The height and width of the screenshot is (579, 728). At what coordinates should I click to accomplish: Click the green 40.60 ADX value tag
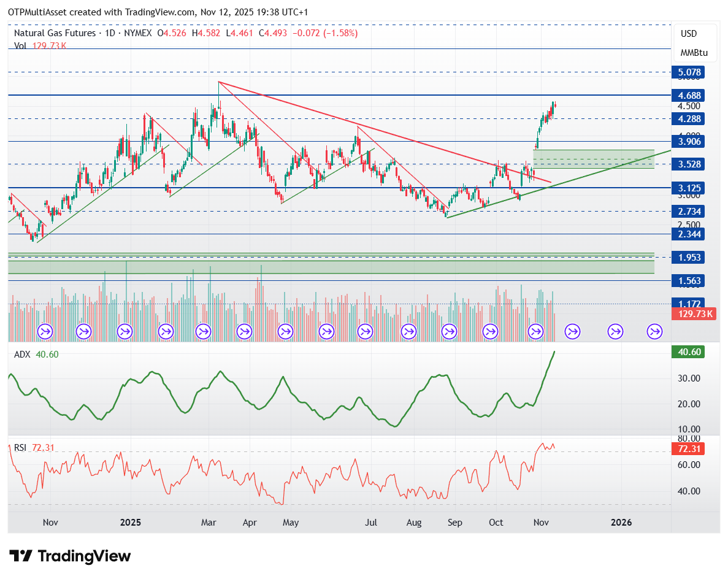click(x=689, y=352)
